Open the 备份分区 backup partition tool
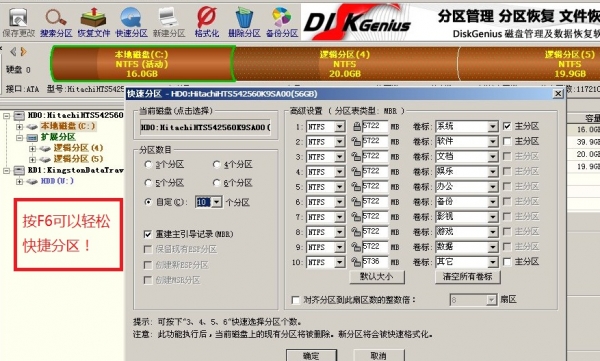 [282, 22]
